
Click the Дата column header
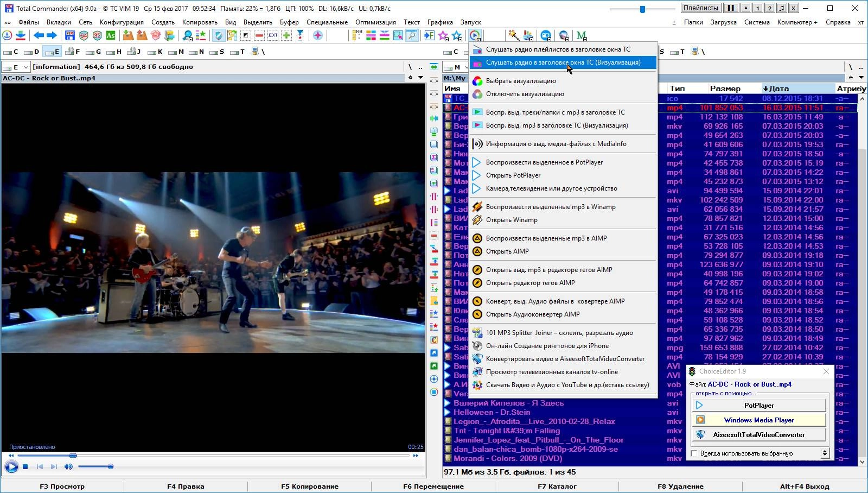pyautogui.click(x=797, y=89)
